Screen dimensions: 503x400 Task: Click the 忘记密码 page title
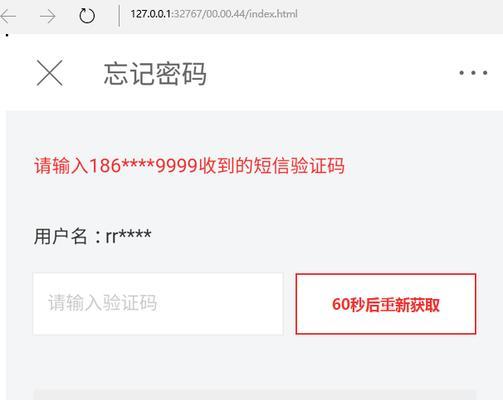(155, 74)
